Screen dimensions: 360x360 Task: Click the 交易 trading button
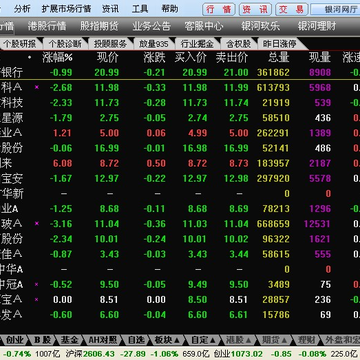tap(292, 9)
